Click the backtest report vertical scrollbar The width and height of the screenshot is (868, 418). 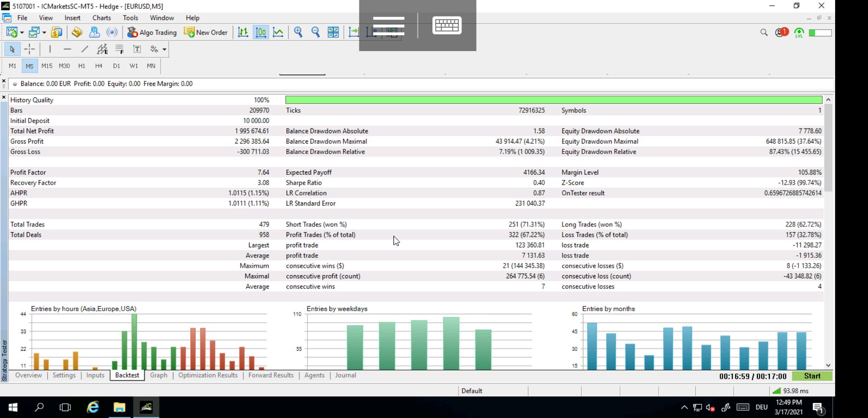tap(828, 148)
